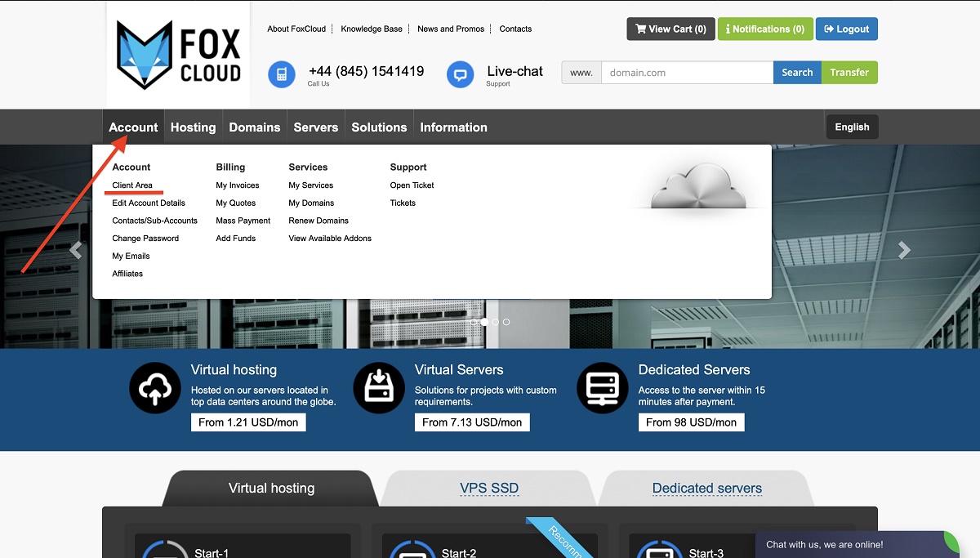Click the Virtual hosting cloud upload icon
The image size is (980, 558).
(x=155, y=388)
